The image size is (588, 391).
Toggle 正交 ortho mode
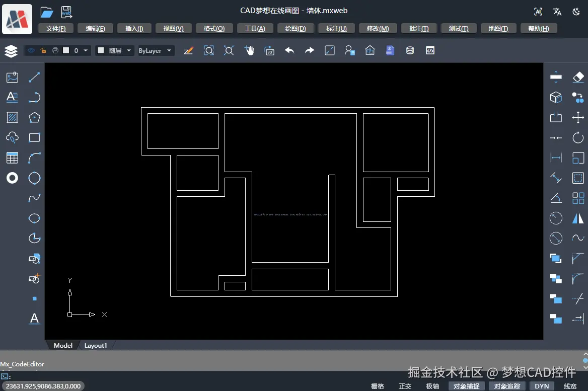point(405,386)
